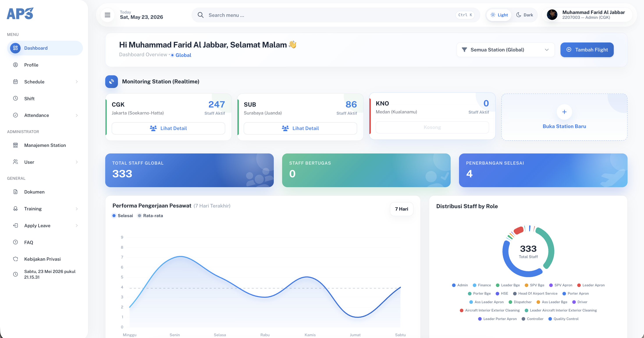Click the User people icon
The width and height of the screenshot is (644, 338).
click(16, 162)
